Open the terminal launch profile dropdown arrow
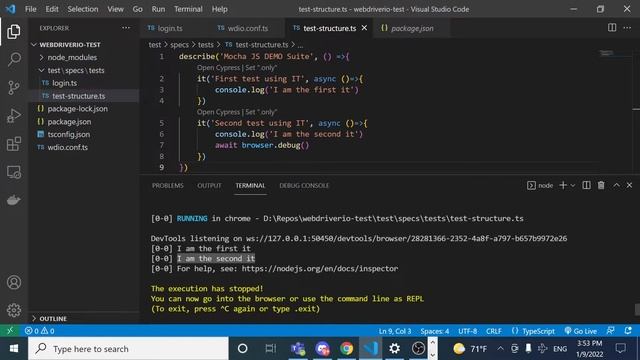The width and height of the screenshot is (640, 360). pos(573,186)
